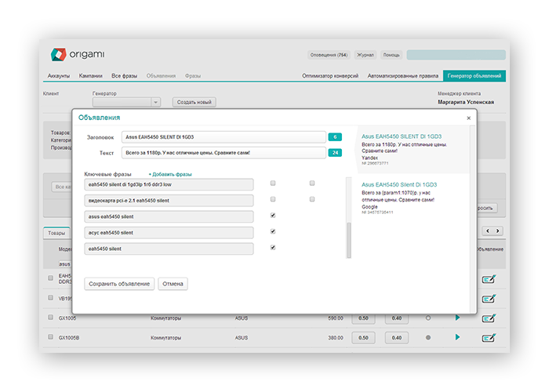
Task: Toggle second checkbox for eah5450 silent di phrase
Action: click(312, 183)
